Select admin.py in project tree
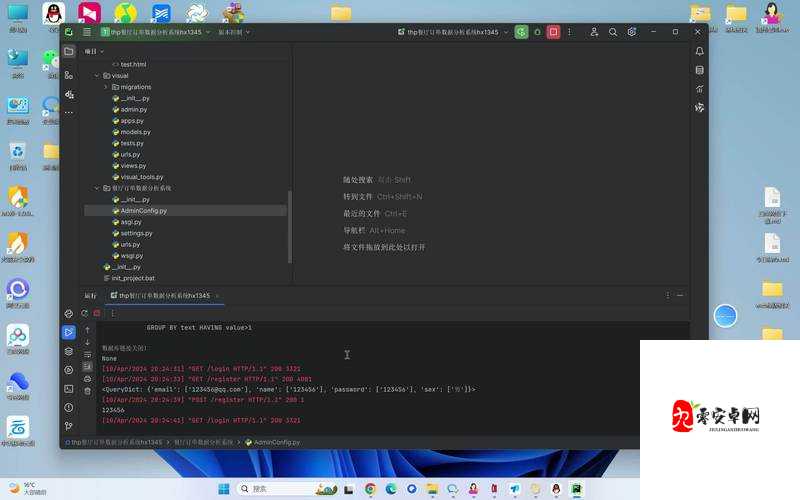Image resolution: width=800 pixels, height=500 pixels. click(134, 110)
